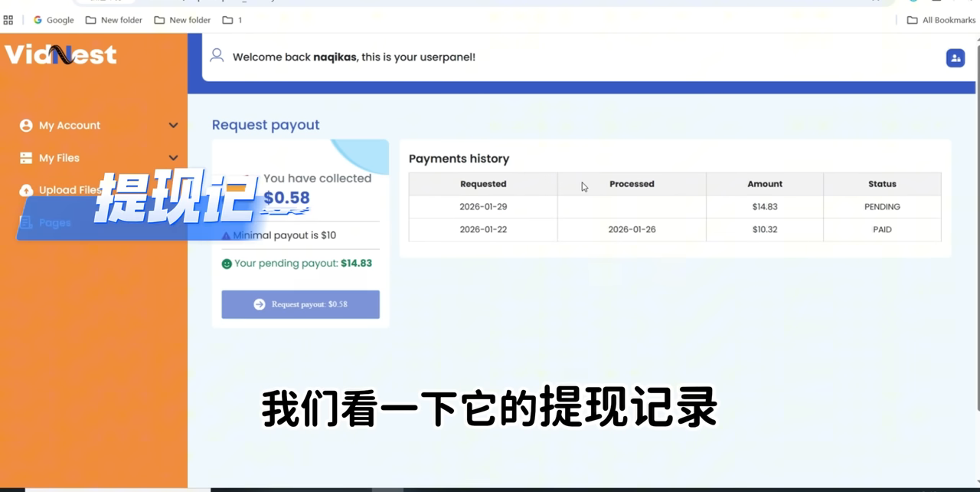Click the $14.83 amount in table
Image resolution: width=980 pixels, height=492 pixels.
(x=765, y=207)
